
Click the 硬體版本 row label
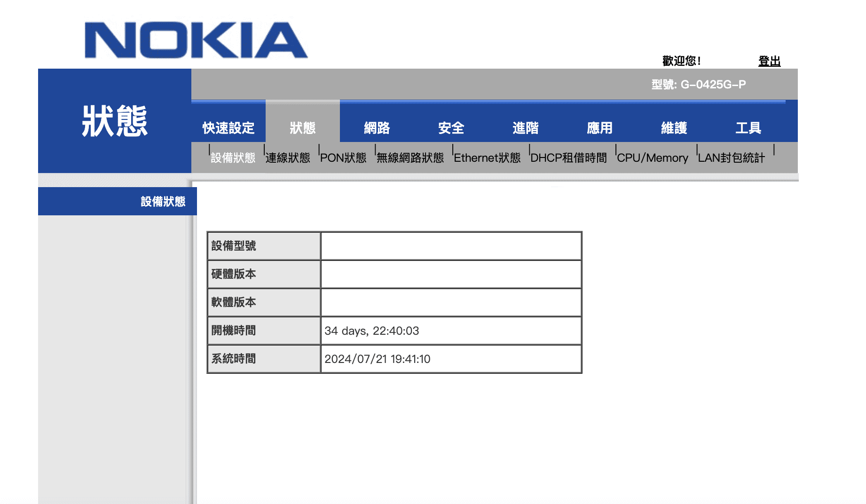tap(234, 274)
